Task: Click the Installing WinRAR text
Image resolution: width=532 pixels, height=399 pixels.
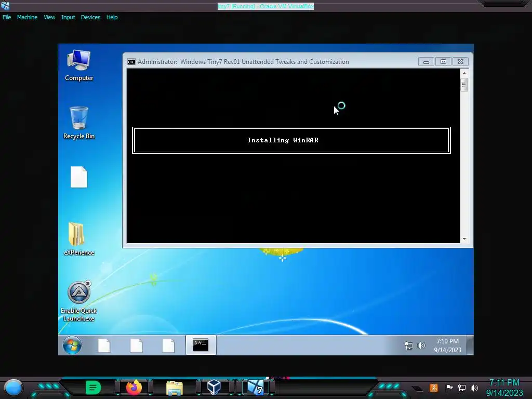Action: 283,140
